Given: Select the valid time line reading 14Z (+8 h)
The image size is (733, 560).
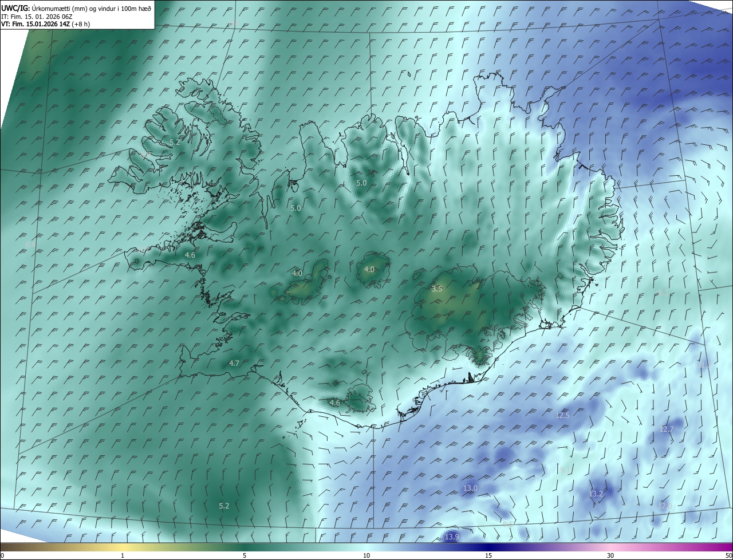Looking at the screenshot, I should tap(45, 24).
